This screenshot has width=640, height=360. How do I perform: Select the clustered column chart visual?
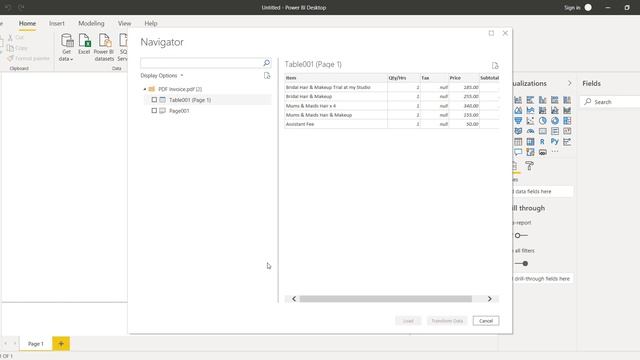pyautogui.click(x=542, y=100)
